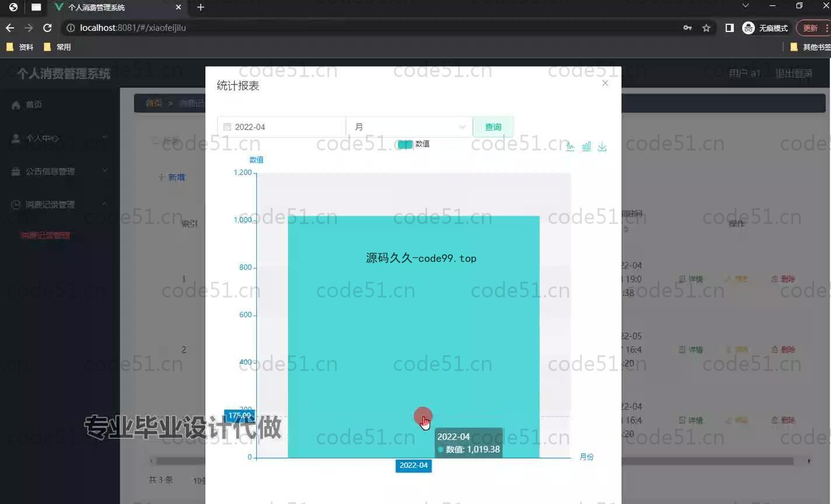This screenshot has height=504, width=831.
Task: Open 详情 for row 2
Action: coord(691,349)
